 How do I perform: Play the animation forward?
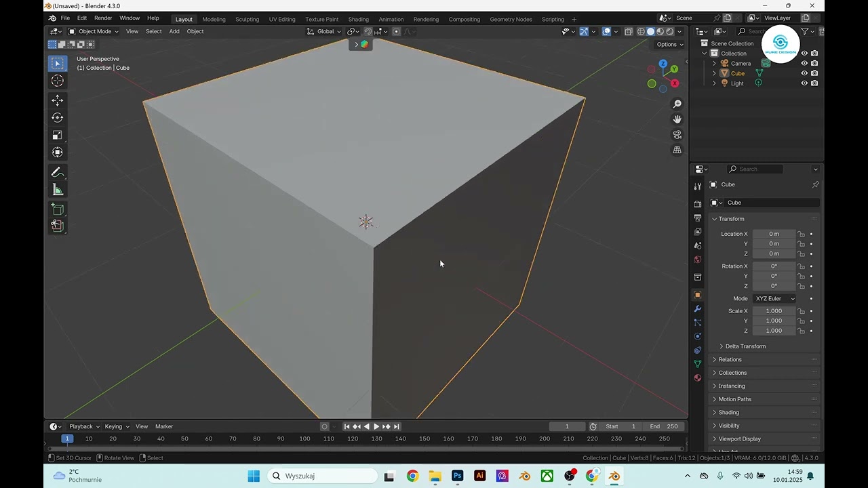tap(376, 426)
